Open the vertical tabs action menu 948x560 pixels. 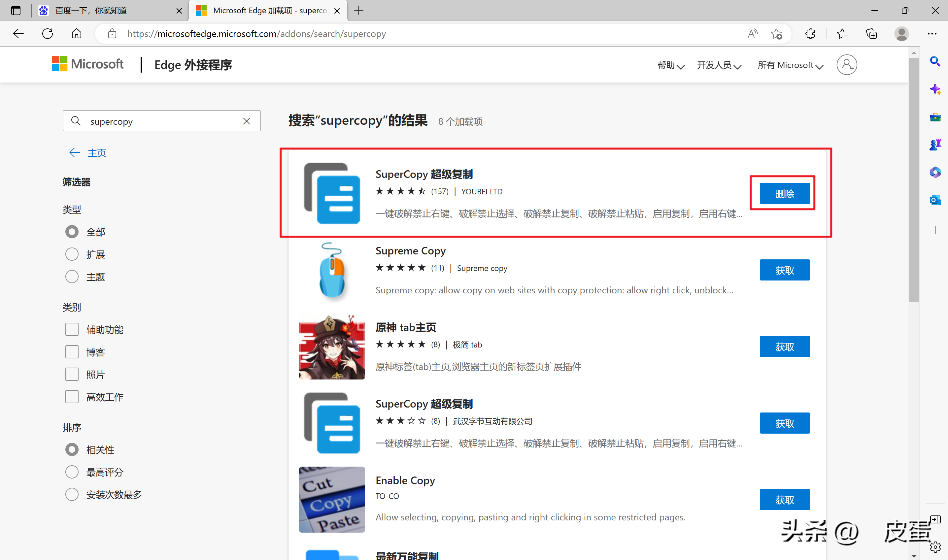coord(16,11)
